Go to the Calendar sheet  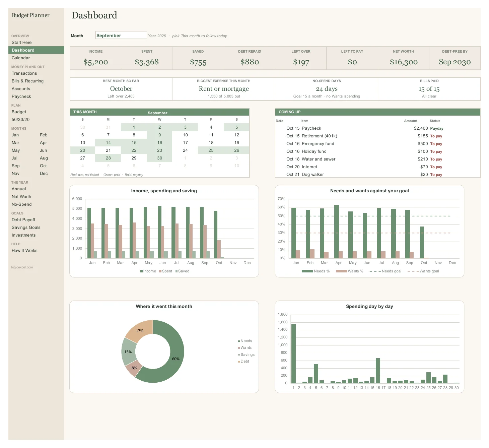(21, 58)
